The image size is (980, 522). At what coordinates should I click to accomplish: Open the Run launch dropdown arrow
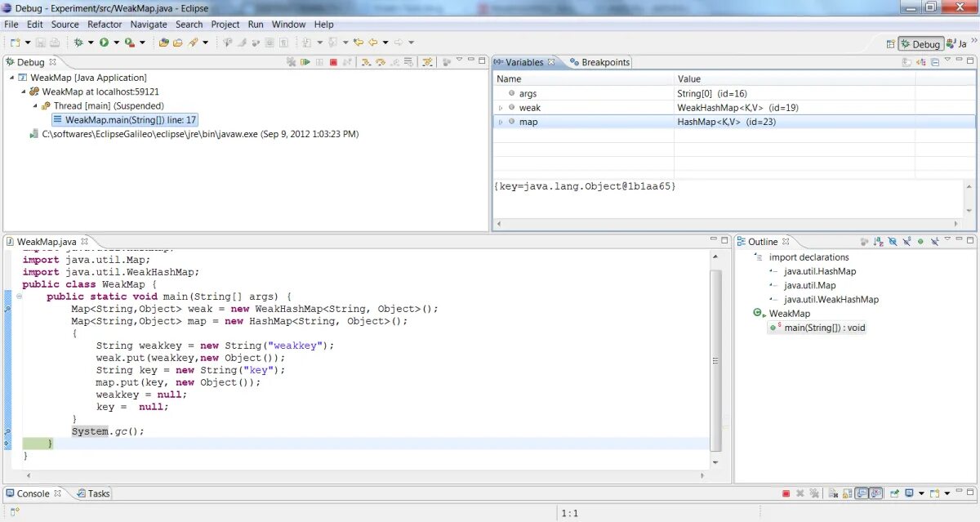coord(116,42)
